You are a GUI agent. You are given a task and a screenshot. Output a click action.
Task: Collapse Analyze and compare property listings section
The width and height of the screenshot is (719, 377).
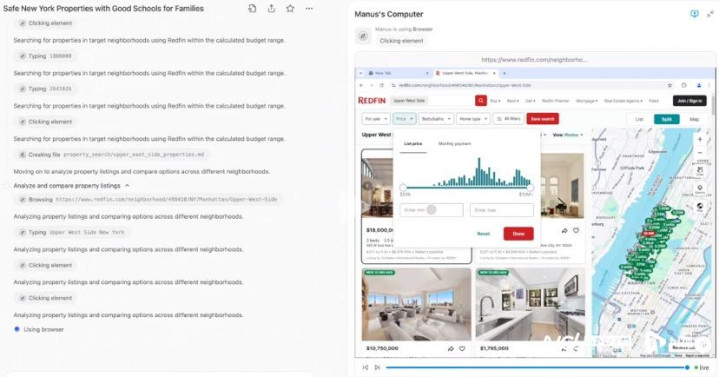(x=127, y=186)
